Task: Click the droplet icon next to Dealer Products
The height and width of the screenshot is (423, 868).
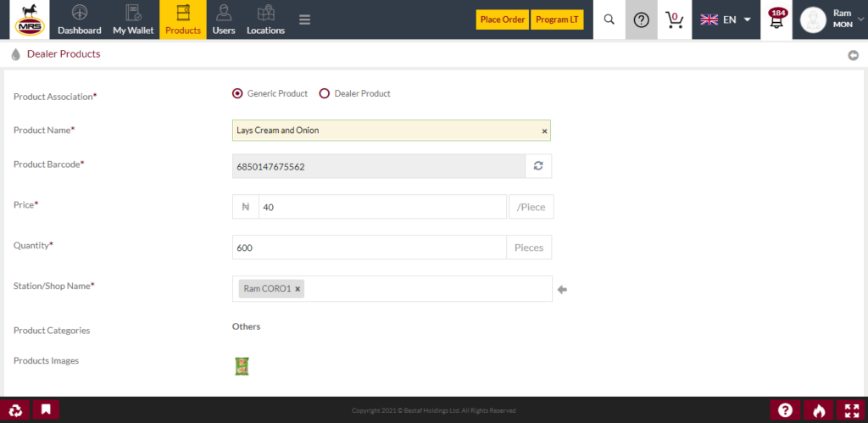Action: point(15,54)
